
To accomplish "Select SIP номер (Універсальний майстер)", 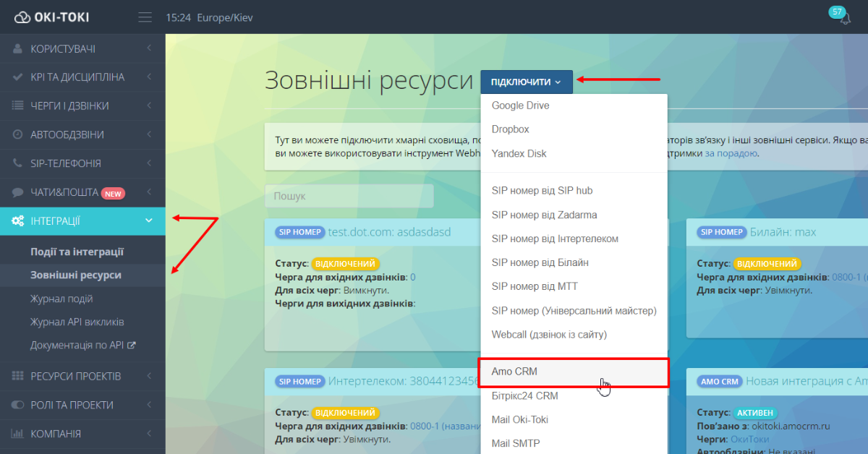I will click(574, 311).
